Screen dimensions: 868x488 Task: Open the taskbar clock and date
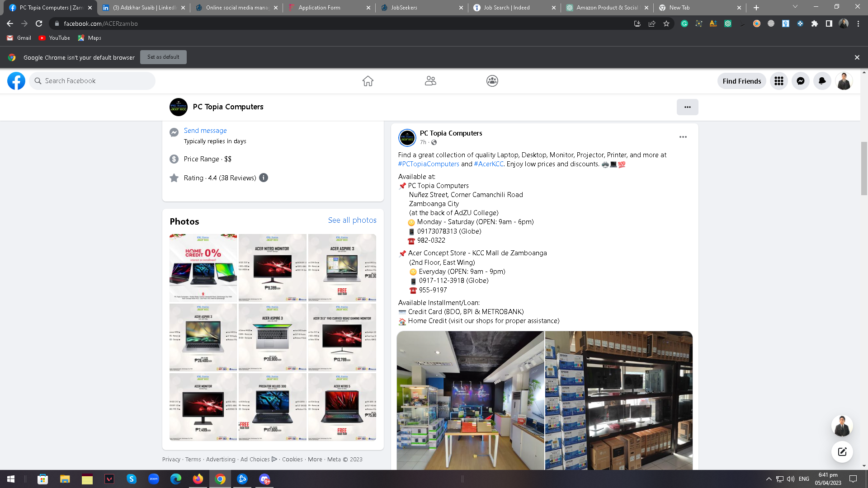(828, 479)
